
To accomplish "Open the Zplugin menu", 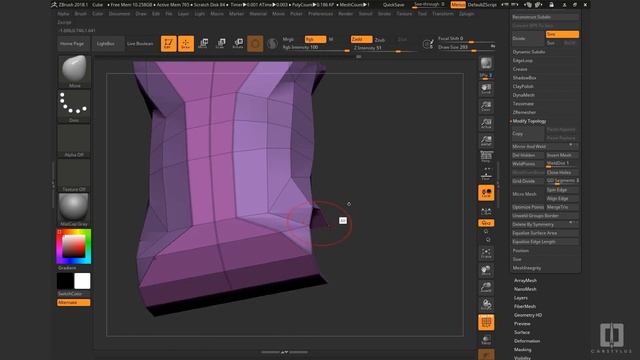I will click(x=467, y=13).
